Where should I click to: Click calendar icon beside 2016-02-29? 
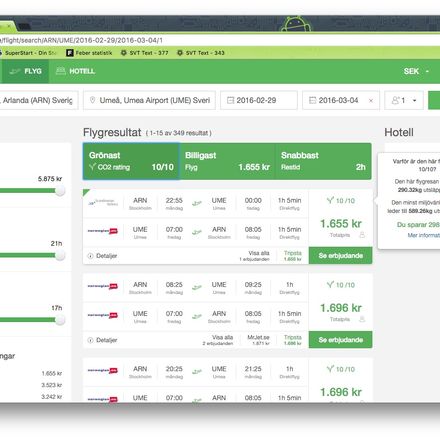(230, 100)
